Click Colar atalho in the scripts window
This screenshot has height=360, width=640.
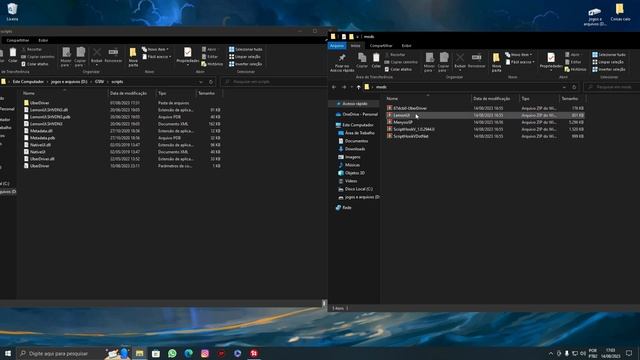click(x=35, y=64)
